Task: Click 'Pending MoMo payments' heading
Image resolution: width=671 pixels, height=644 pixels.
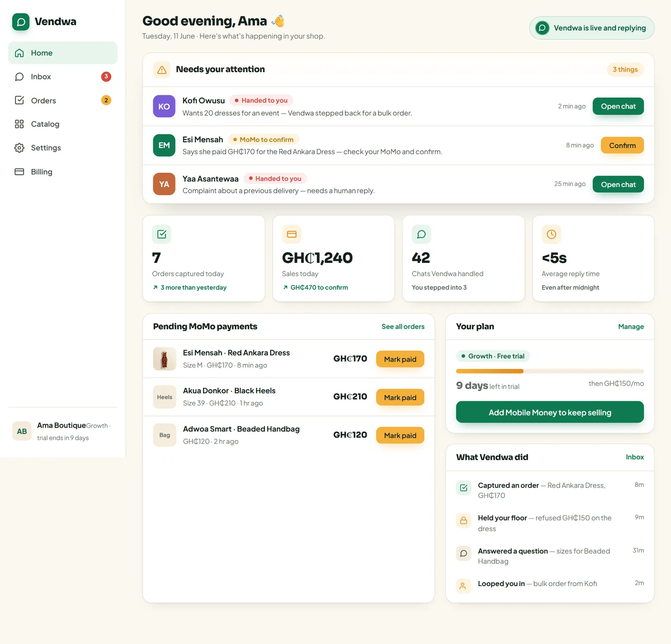Action: (x=205, y=327)
